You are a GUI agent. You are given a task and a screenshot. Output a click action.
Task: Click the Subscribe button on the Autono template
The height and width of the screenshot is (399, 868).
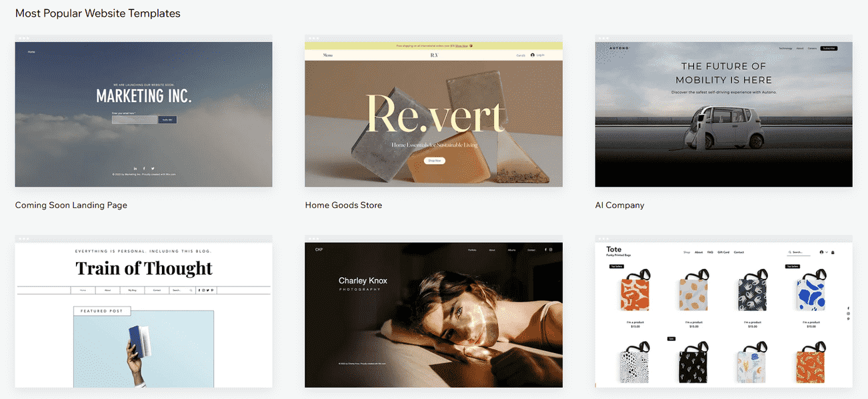830,48
